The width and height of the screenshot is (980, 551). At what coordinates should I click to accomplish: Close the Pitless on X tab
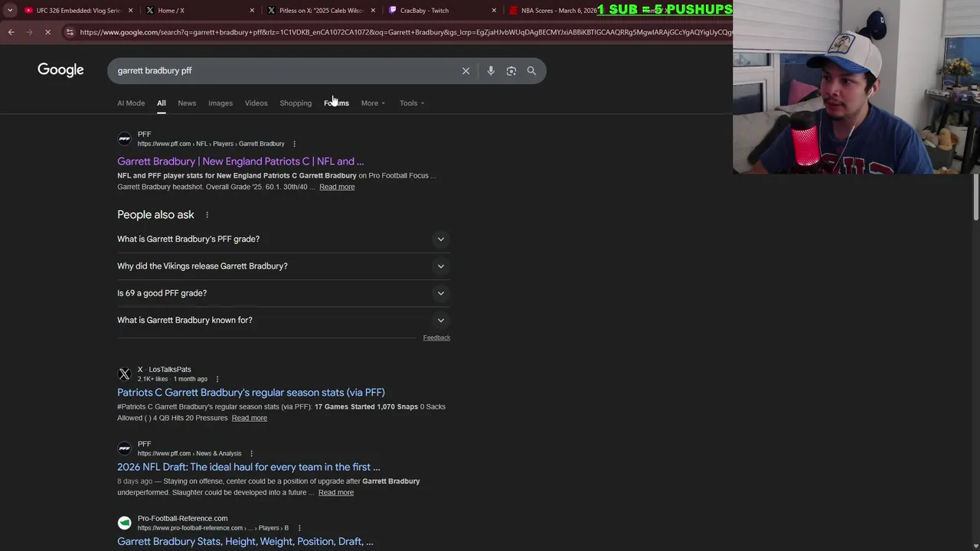tap(373, 11)
